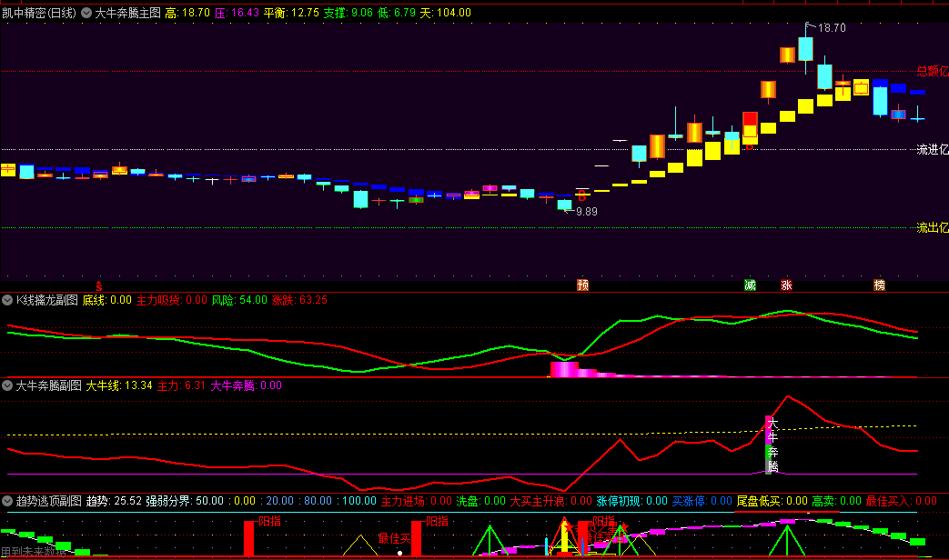Click the 大买主升浪: 0.00 indicator value
Screen dimensions: 949x560
coord(550,501)
